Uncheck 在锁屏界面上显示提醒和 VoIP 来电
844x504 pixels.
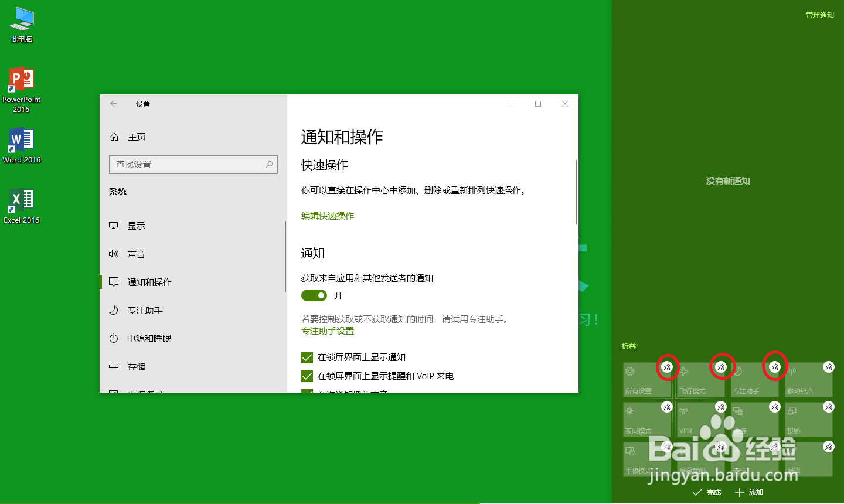click(307, 376)
